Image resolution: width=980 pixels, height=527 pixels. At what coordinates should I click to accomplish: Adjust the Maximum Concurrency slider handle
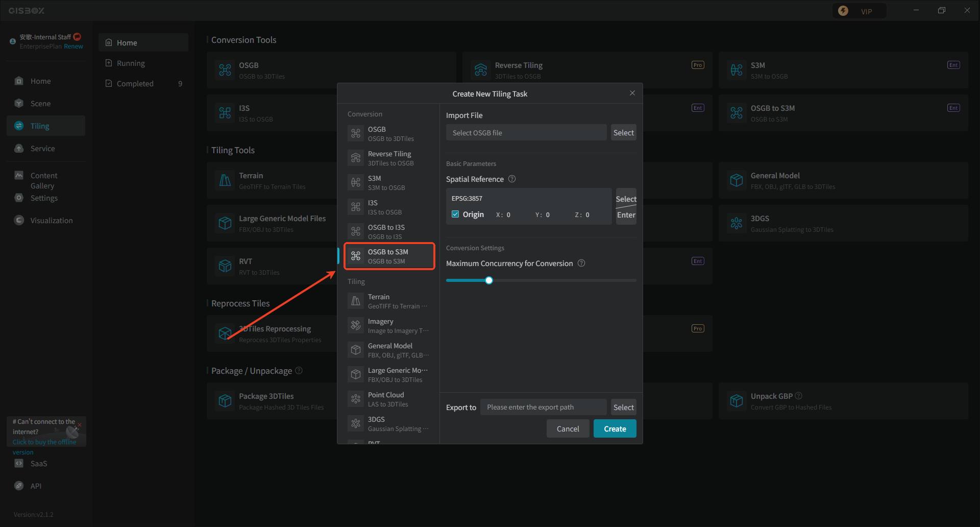(x=489, y=280)
